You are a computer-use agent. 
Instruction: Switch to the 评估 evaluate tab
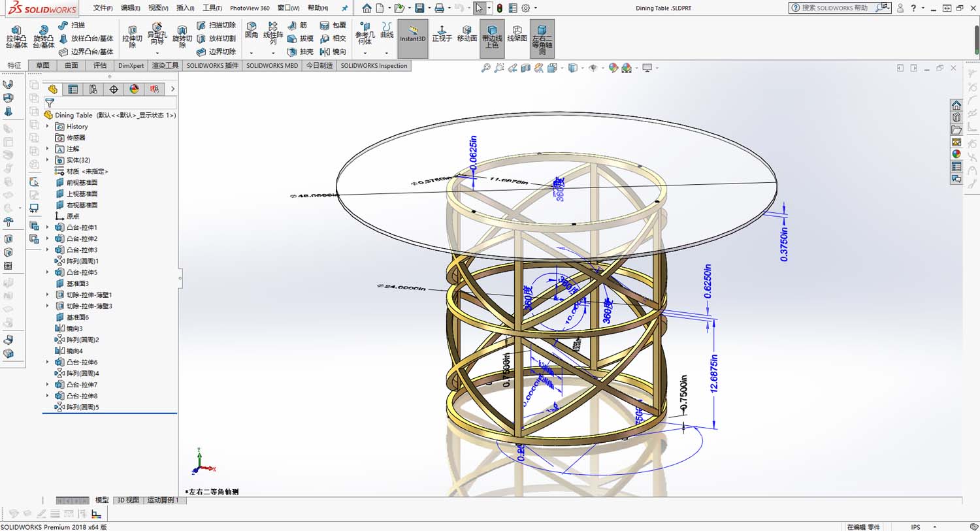99,65
